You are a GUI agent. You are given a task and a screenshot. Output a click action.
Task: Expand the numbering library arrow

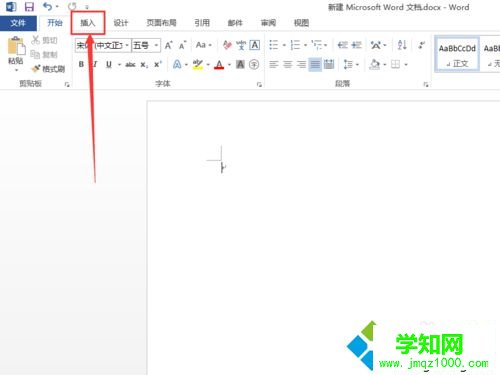point(305,45)
